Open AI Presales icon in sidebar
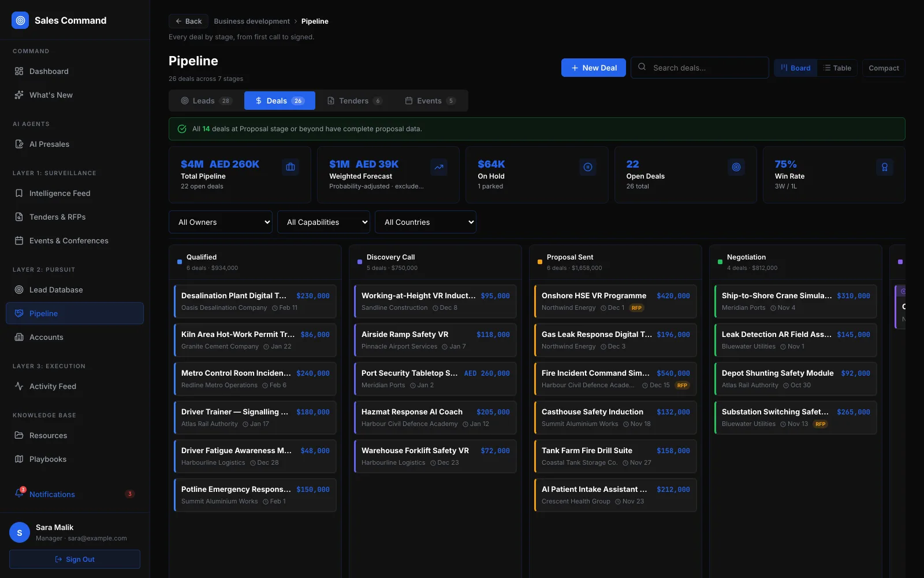Screen dimensions: 924x578 click(x=19, y=144)
